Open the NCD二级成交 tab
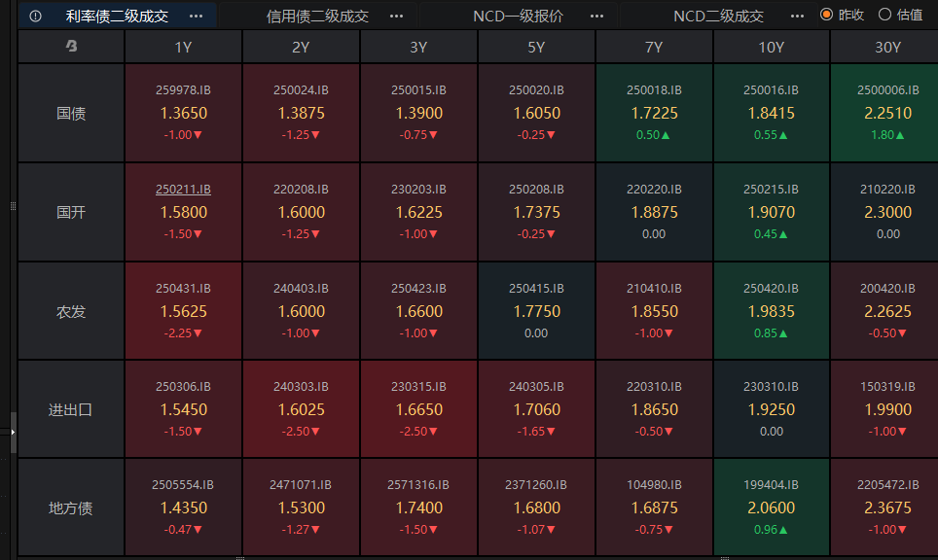This screenshot has height=560, width=938. pyautogui.click(x=718, y=16)
